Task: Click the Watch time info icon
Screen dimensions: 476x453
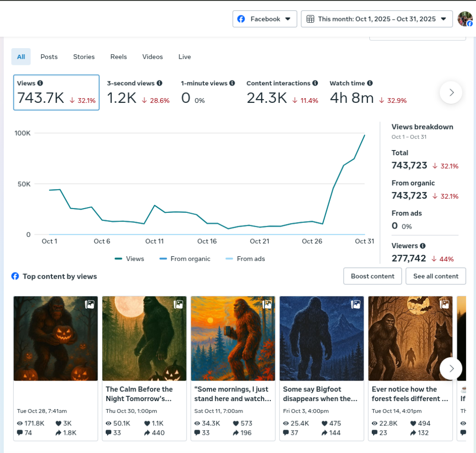Action: click(x=370, y=83)
